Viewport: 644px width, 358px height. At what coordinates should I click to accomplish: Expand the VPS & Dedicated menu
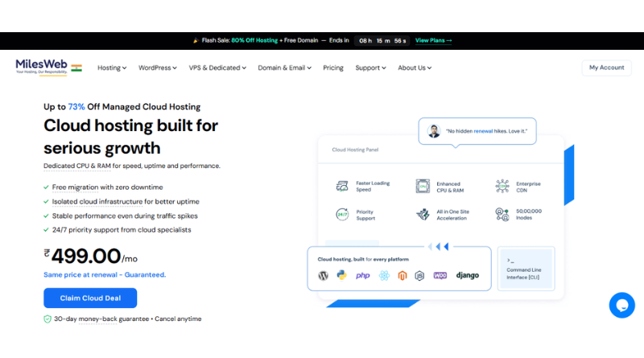pyautogui.click(x=217, y=68)
